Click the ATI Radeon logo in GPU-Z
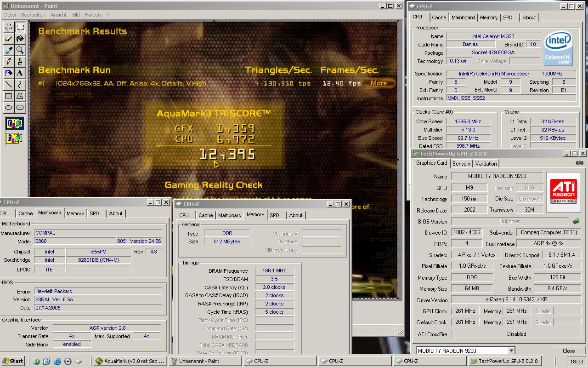 [564, 192]
